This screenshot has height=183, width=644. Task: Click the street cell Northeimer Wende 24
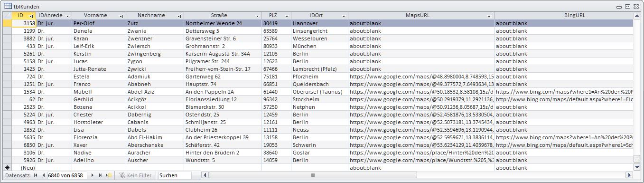[223, 23]
